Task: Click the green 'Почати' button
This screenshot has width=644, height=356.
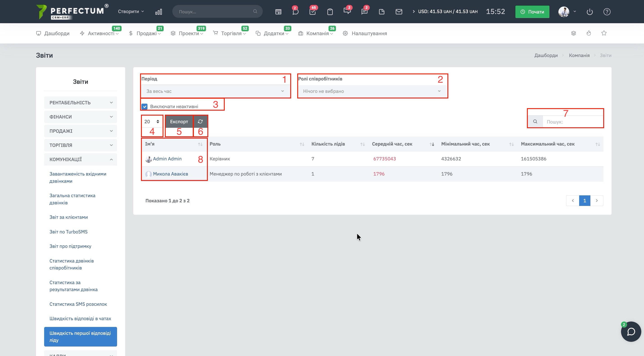Action: (532, 12)
